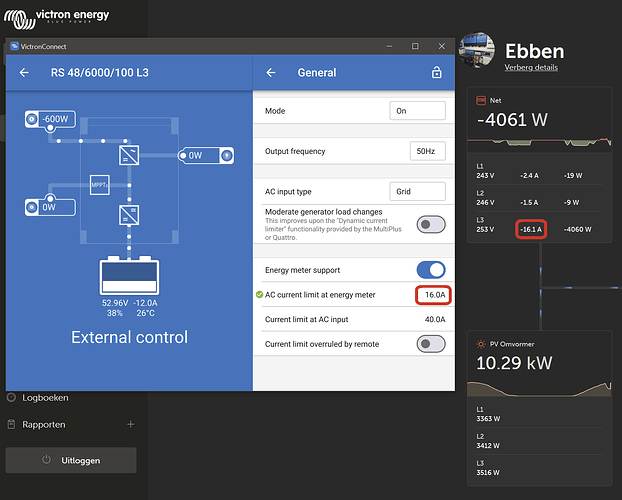Click battery voltage 52.96V reading

point(115,303)
